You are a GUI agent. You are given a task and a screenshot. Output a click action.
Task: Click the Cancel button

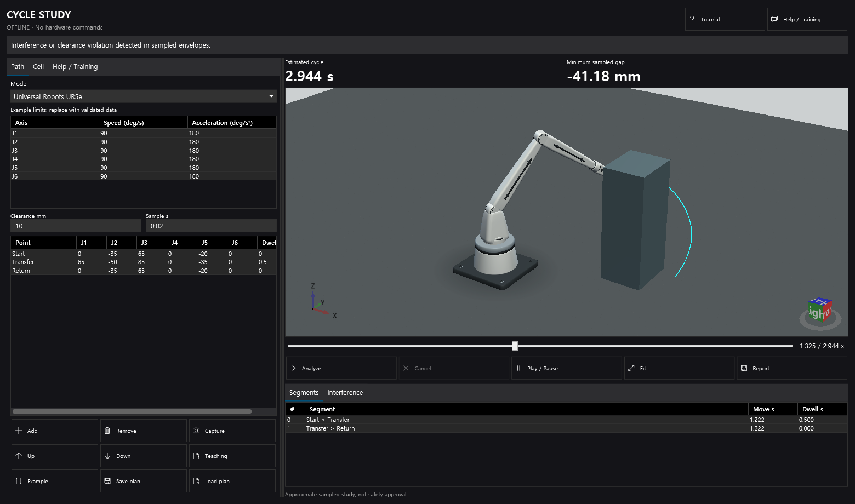tap(454, 368)
